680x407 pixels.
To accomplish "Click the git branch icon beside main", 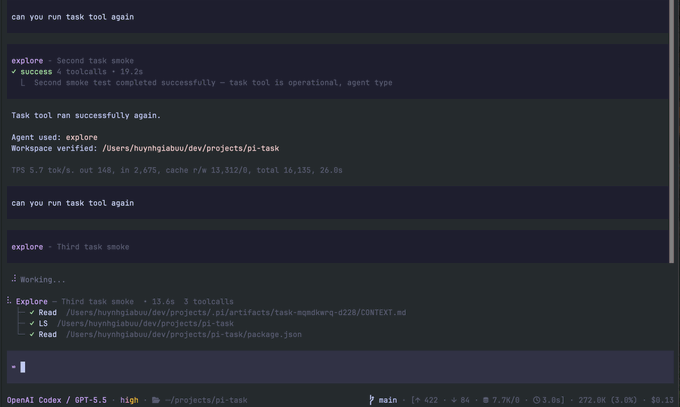I will (x=371, y=400).
